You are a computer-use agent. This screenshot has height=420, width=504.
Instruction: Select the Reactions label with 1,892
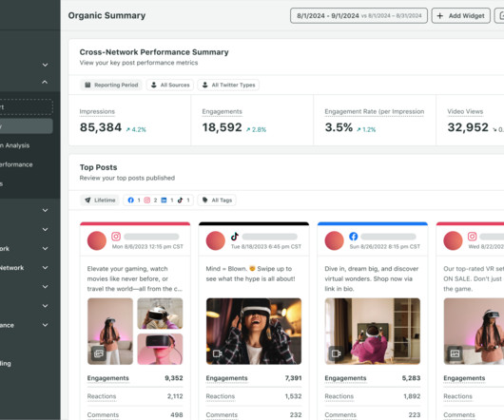tap(339, 396)
